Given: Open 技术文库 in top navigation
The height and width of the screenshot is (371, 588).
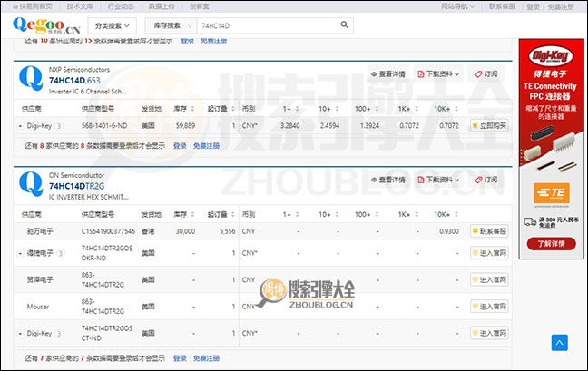Looking at the screenshot, I should coord(79,5).
